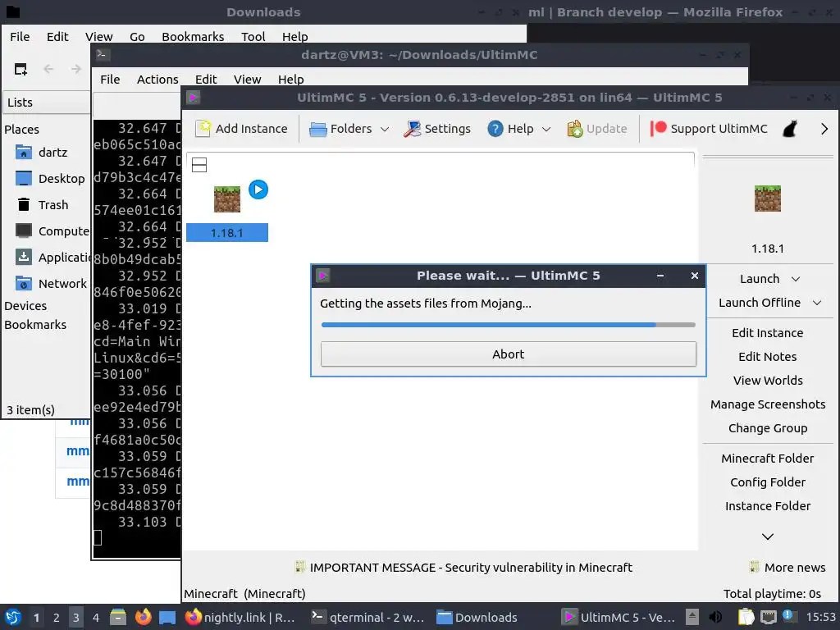
Task: Open Tool menu in Downloads file manager
Action: [x=253, y=36]
